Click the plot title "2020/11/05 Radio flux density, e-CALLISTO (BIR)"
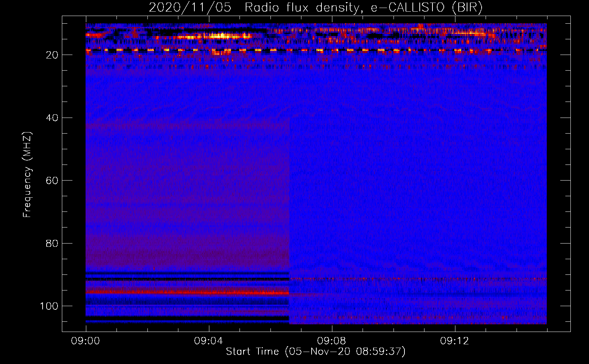Viewport: 589px width, 364px height. coord(316,8)
